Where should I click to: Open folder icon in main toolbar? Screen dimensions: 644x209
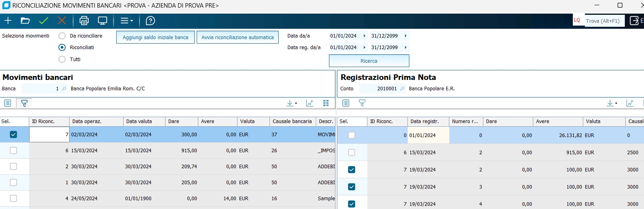pos(26,21)
